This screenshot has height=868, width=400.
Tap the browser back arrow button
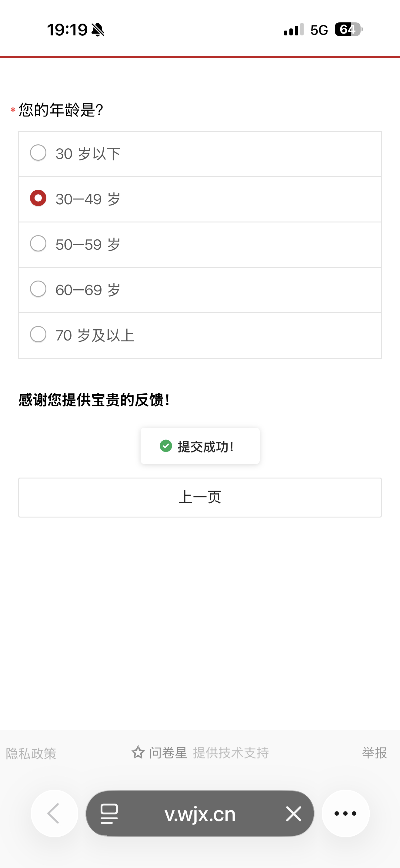[x=54, y=813]
